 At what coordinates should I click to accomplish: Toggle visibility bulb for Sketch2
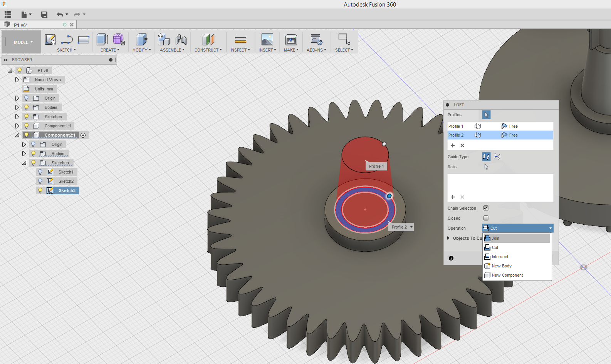(40, 181)
